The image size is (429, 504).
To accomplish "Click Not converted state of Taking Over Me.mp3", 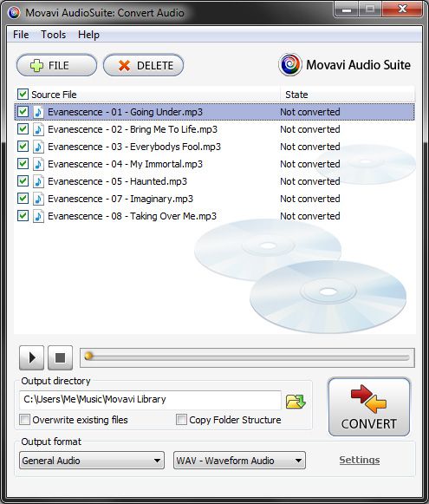I will pos(310,216).
